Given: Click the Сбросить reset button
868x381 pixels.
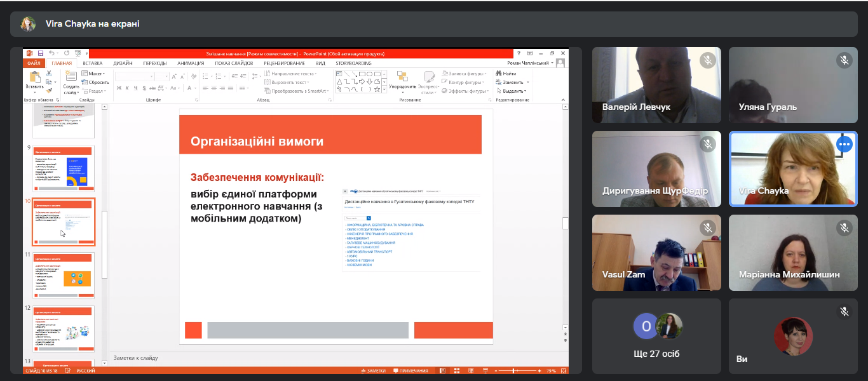Looking at the screenshot, I should coord(95,83).
